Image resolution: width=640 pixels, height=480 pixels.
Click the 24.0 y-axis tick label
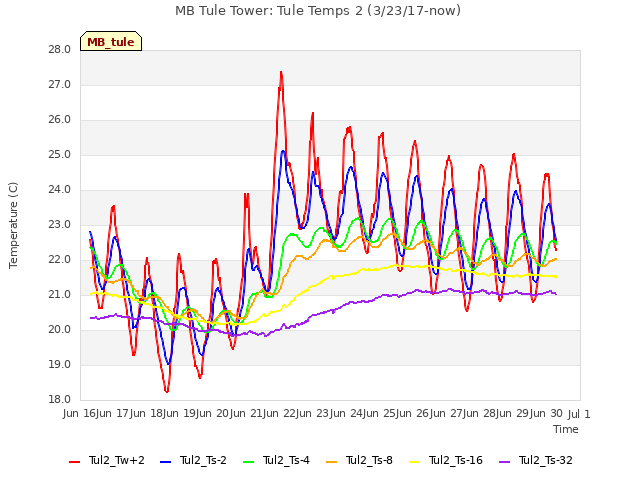[60, 190]
